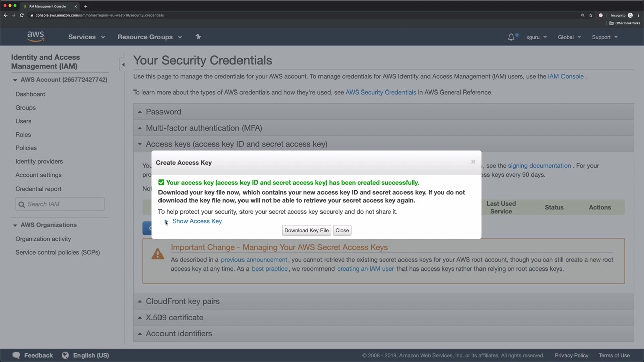The image size is (644, 362).
Task: Open Chrome's three-dot menu
Action: (638, 15)
